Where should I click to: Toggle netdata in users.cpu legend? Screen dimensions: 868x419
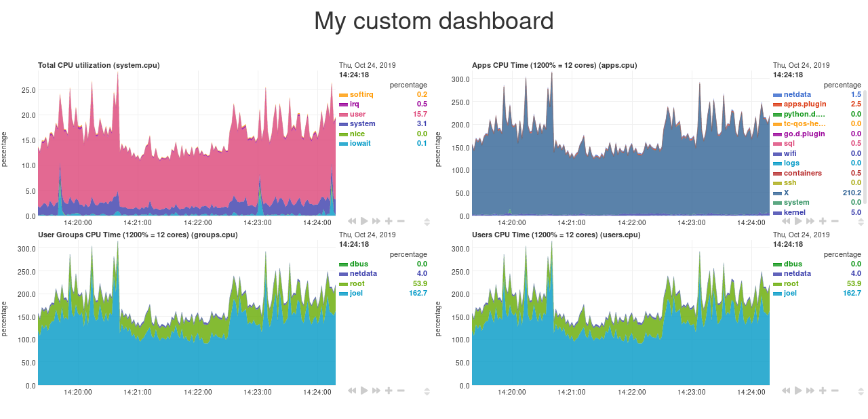pos(797,274)
